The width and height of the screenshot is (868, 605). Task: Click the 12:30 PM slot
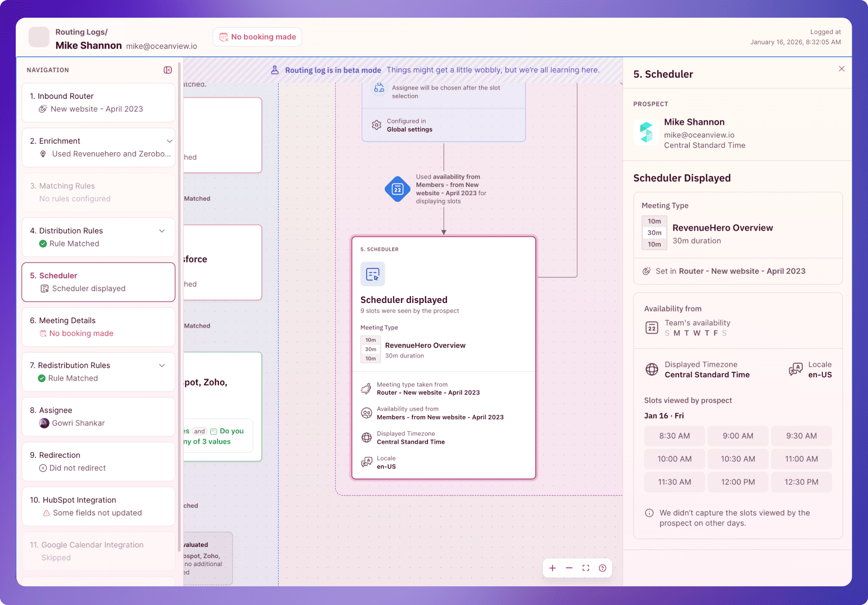(x=802, y=482)
